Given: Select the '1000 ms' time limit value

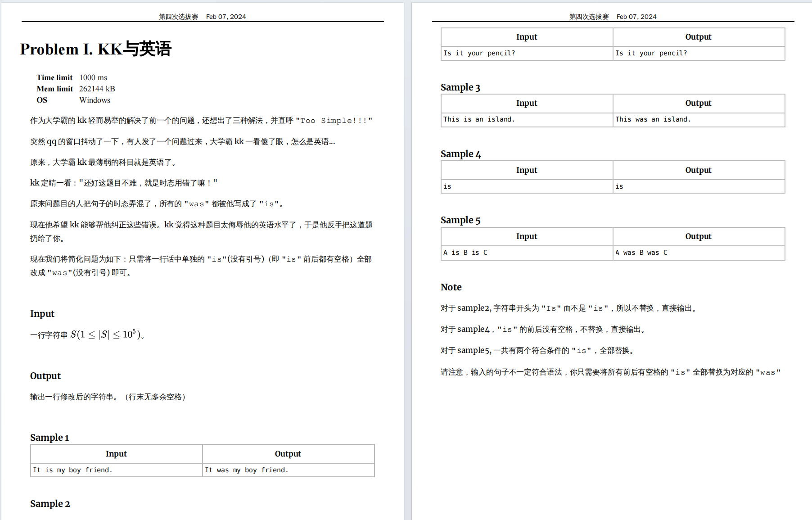Looking at the screenshot, I should 93,77.
